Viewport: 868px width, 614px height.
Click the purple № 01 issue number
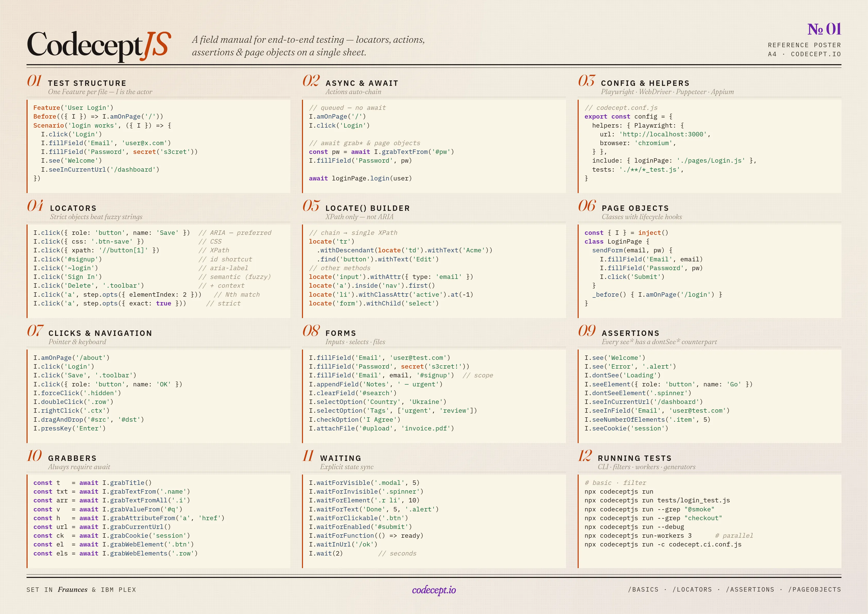(824, 29)
